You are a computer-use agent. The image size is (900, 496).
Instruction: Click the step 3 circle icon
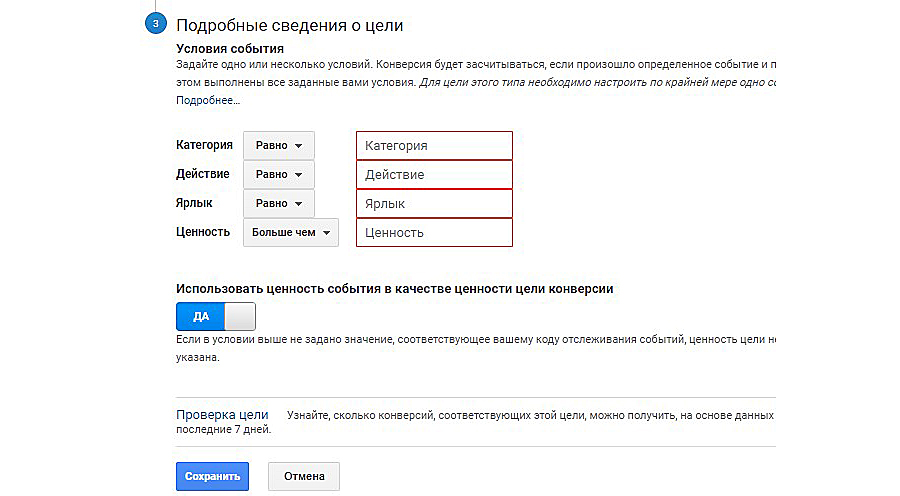[x=156, y=23]
